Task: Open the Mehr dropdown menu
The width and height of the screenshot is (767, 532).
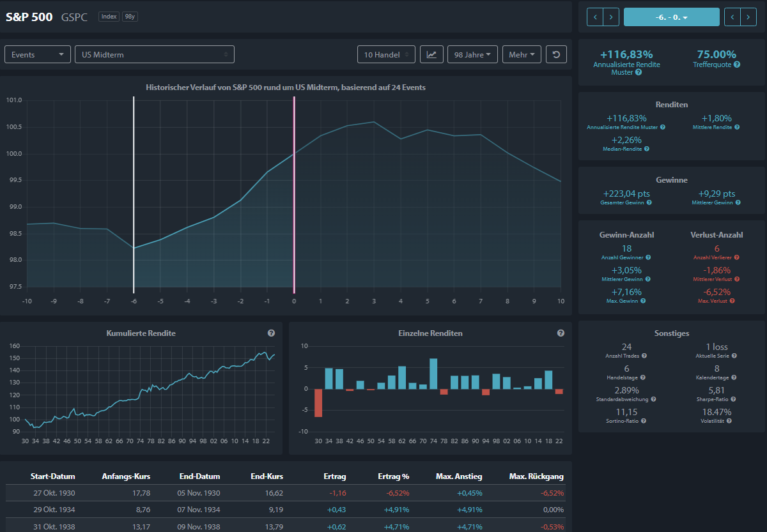Action: tap(522, 54)
